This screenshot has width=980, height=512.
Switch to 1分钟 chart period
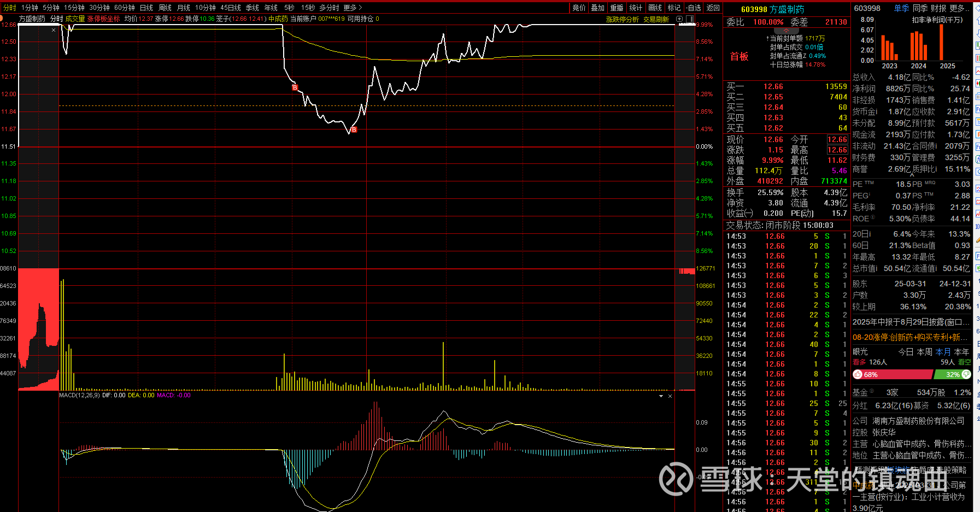tap(30, 8)
